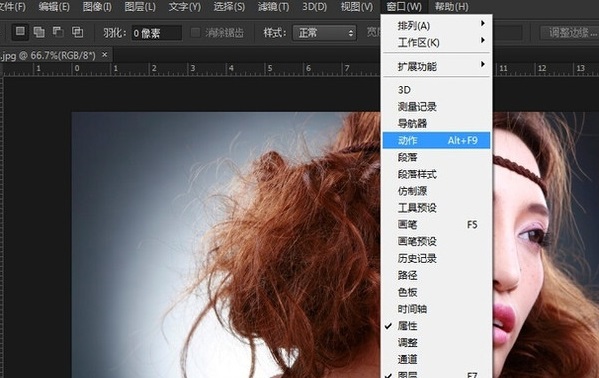Choose 路径 from the menu
This screenshot has height=378, width=599.
(436, 275)
